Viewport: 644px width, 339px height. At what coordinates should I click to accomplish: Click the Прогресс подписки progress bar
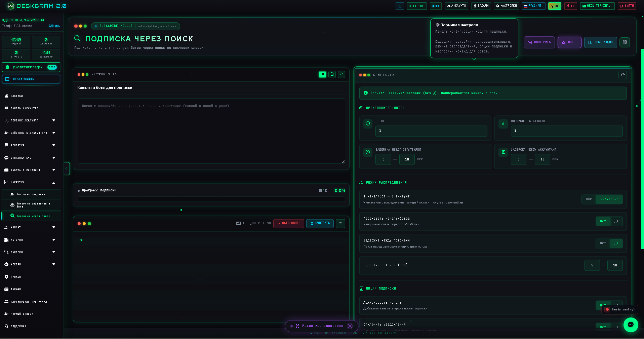point(211,199)
